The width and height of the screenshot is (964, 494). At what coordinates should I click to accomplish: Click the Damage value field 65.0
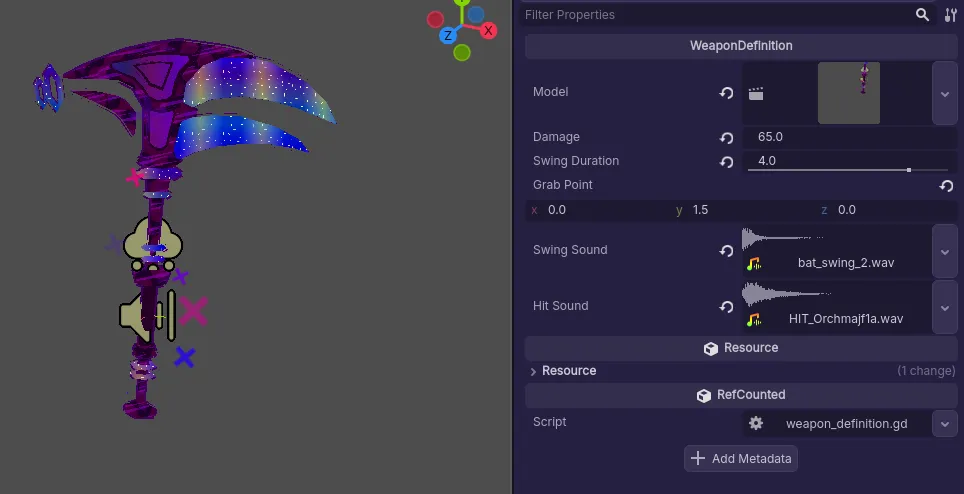tap(849, 137)
